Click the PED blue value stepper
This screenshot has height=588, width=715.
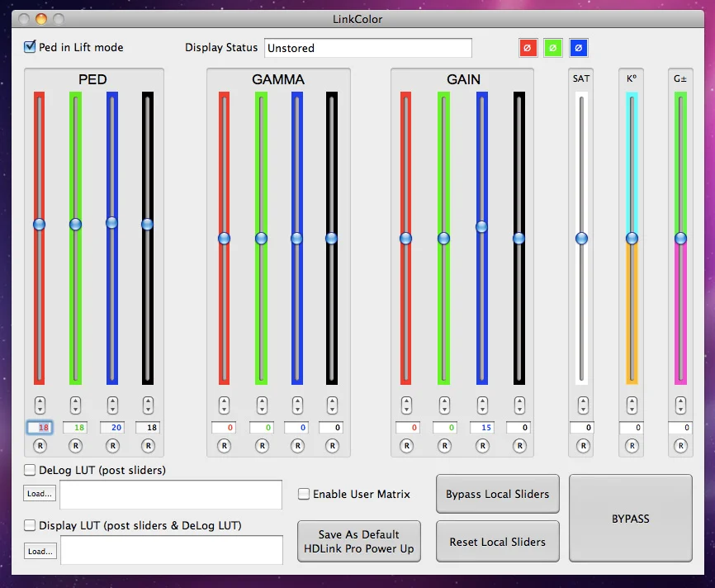coord(112,405)
